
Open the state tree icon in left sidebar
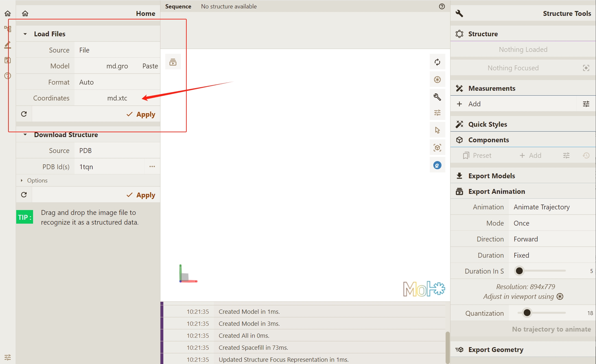8,29
